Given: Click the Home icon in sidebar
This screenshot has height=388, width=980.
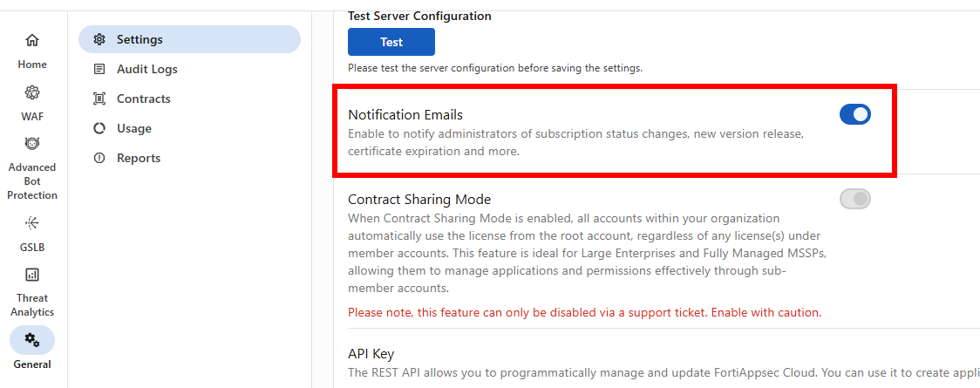Looking at the screenshot, I should coord(32,40).
